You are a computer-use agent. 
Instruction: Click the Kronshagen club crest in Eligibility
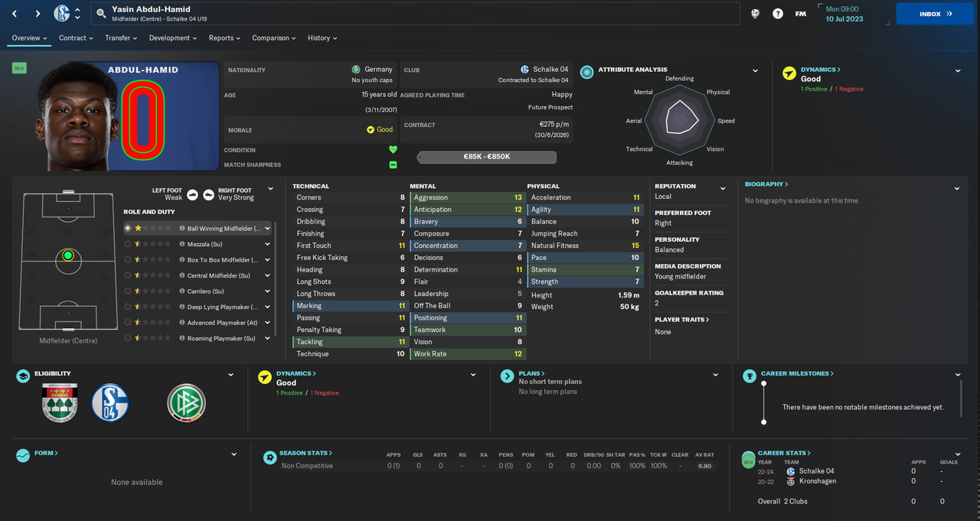60,403
